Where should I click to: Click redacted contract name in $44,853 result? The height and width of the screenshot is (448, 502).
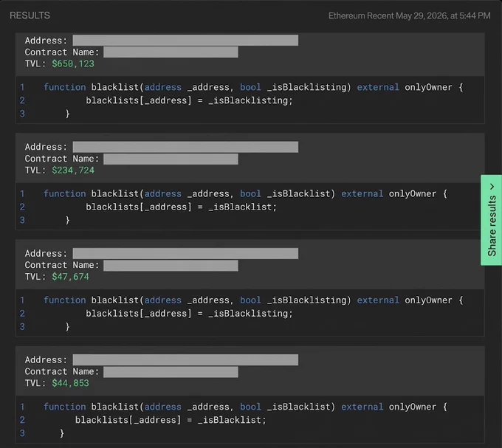(171, 372)
